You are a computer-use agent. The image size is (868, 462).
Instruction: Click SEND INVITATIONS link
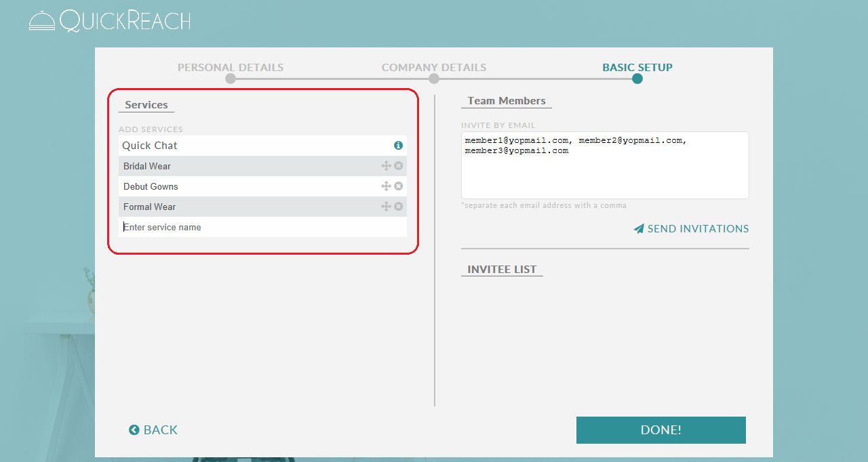[x=691, y=229]
